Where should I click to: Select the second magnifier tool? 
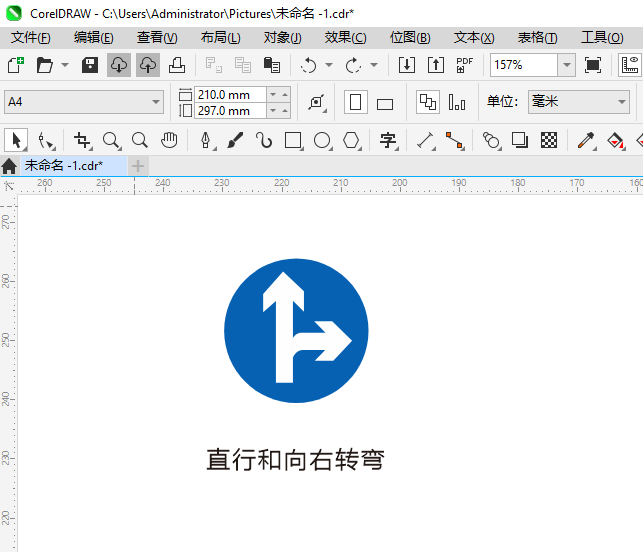pos(140,140)
